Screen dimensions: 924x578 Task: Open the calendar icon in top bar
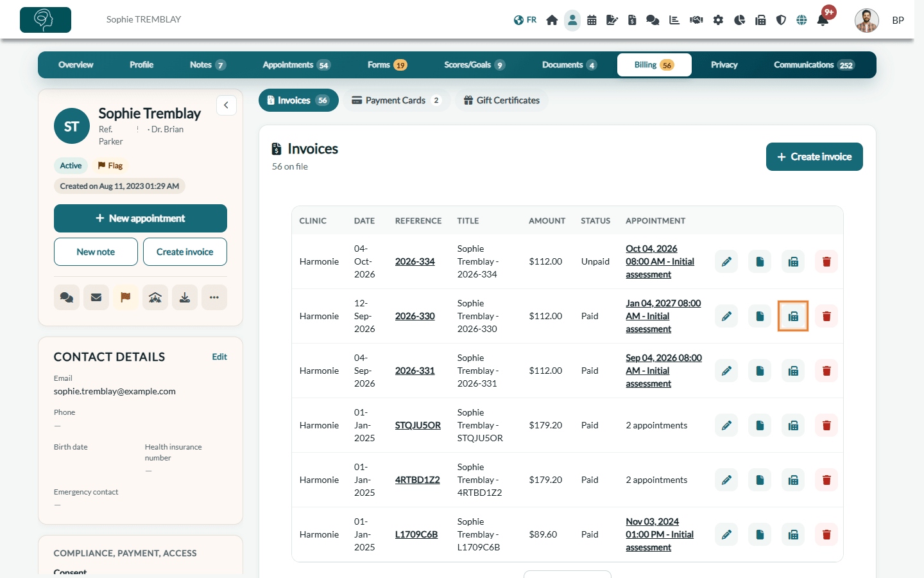pyautogui.click(x=592, y=20)
